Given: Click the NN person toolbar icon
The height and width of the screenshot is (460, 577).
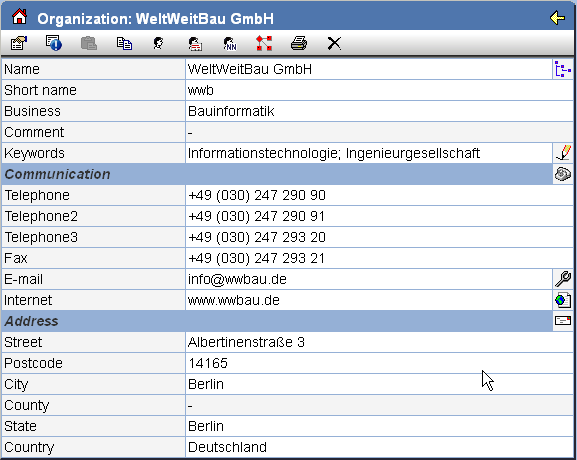Looking at the screenshot, I should tap(230, 43).
